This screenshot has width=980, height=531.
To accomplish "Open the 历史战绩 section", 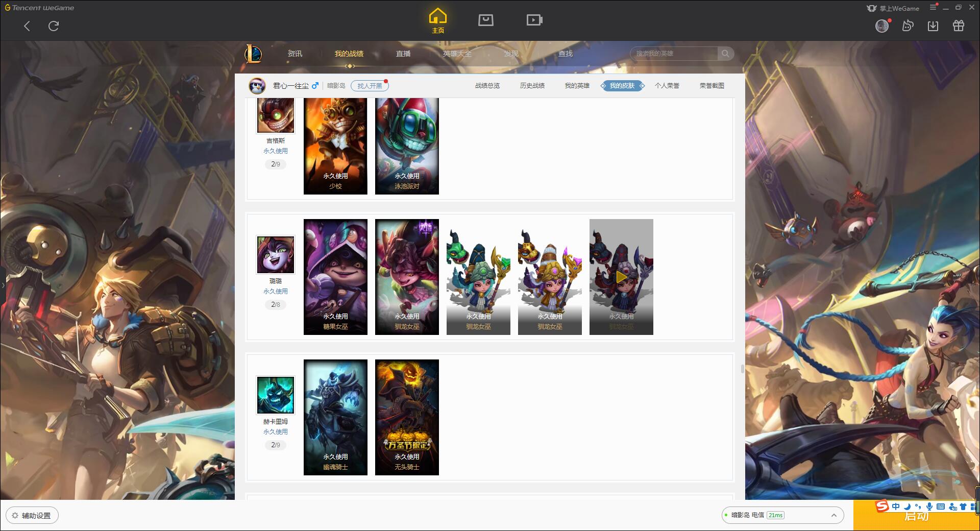I will click(x=532, y=86).
